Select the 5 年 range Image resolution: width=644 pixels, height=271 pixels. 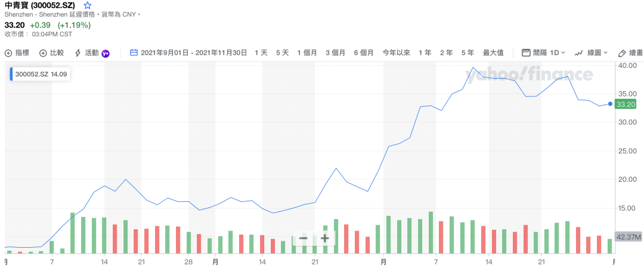pyautogui.click(x=467, y=52)
